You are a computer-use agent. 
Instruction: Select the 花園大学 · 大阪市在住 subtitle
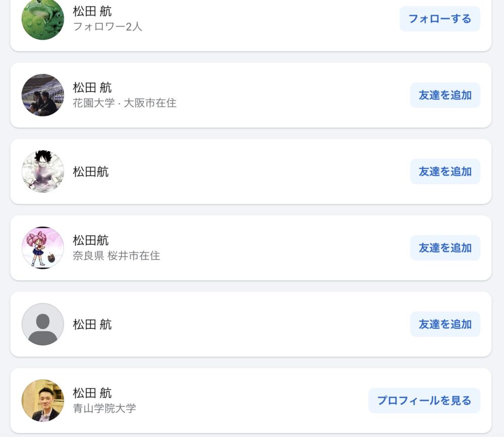tap(124, 103)
